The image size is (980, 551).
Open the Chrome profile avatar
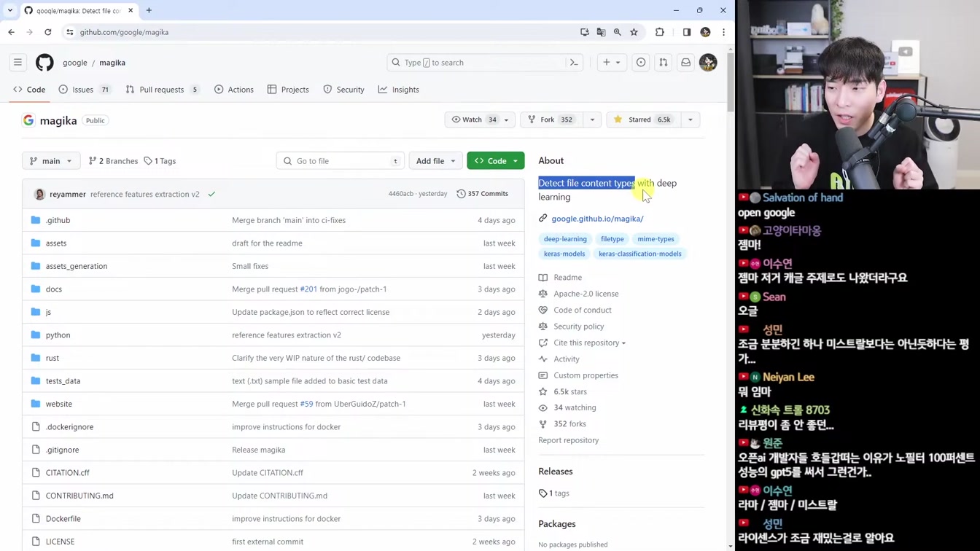pos(705,32)
